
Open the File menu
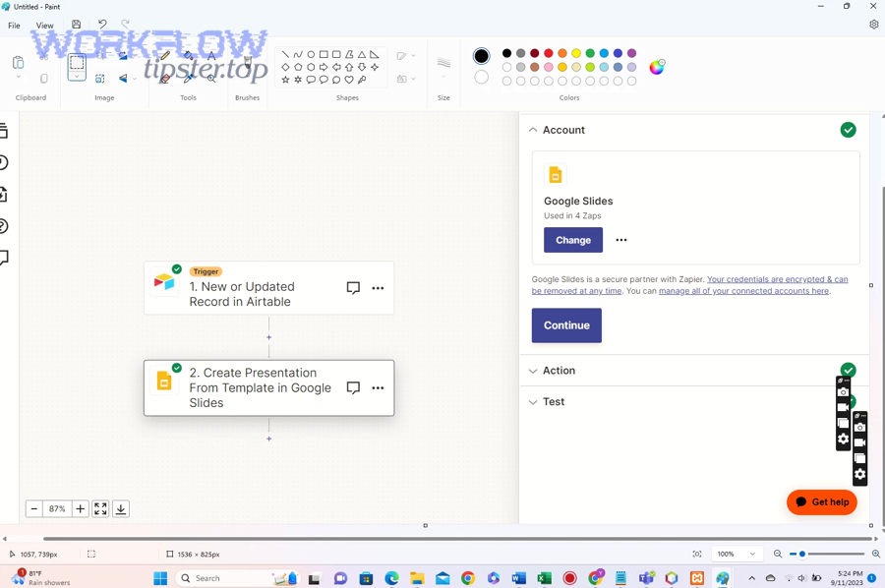click(x=14, y=26)
